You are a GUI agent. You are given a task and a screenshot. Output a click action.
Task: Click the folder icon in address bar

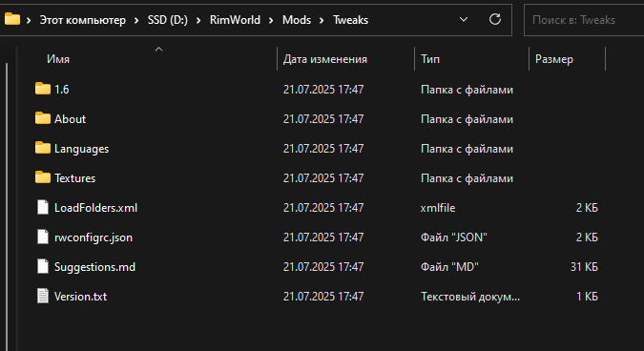11,19
